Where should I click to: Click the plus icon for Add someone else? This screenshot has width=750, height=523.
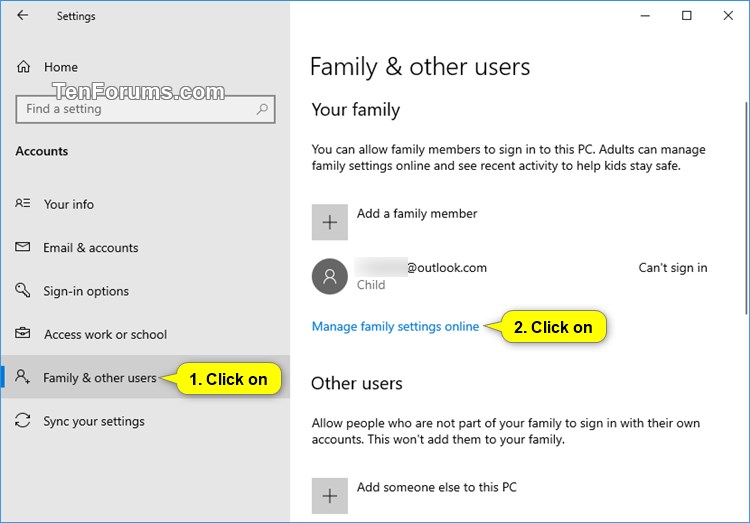330,496
